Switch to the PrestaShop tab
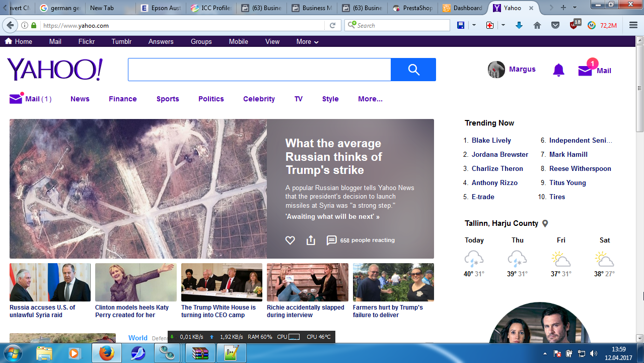644x363 pixels. [x=413, y=8]
